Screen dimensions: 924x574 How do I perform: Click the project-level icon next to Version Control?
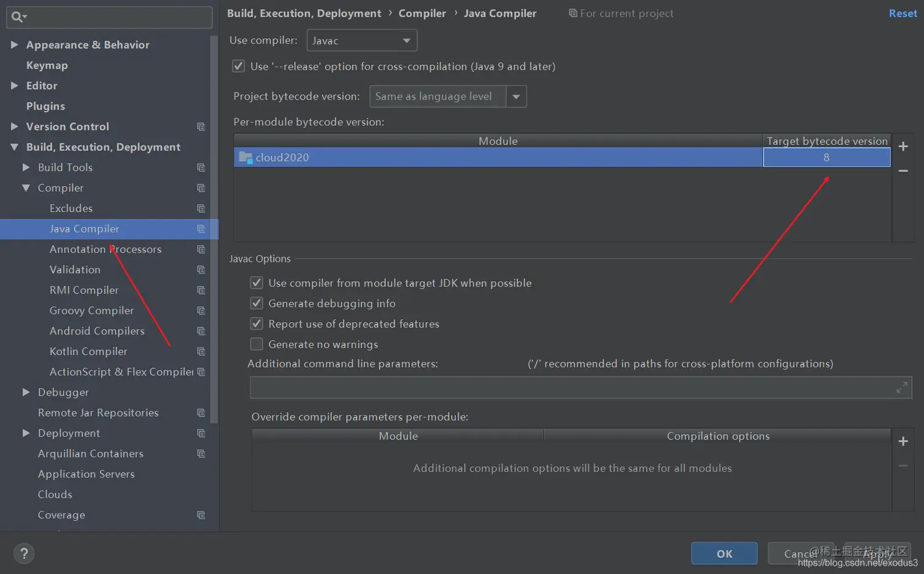(200, 127)
